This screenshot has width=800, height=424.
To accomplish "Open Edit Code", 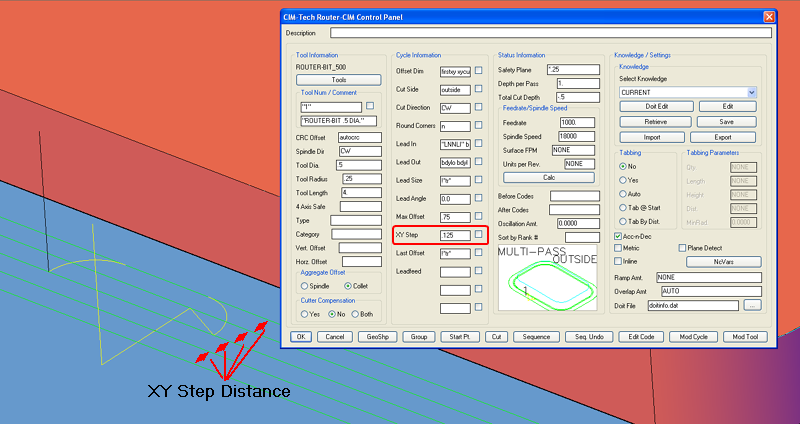I will [641, 337].
